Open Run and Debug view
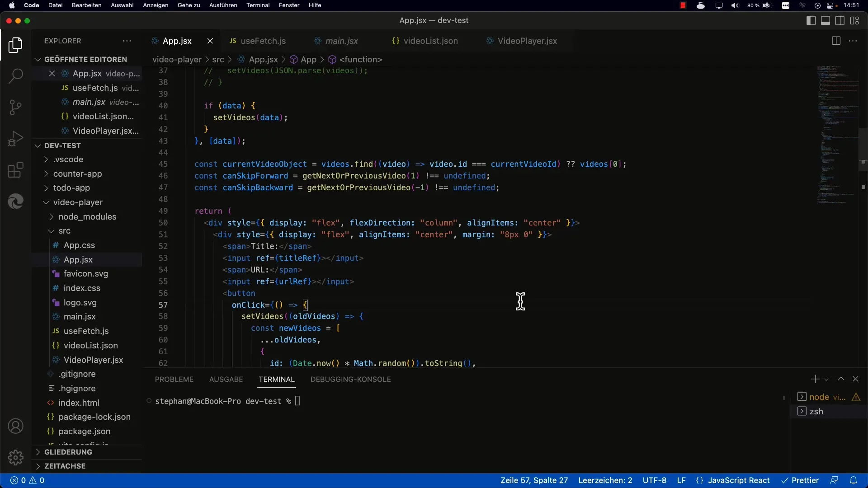 tap(15, 138)
